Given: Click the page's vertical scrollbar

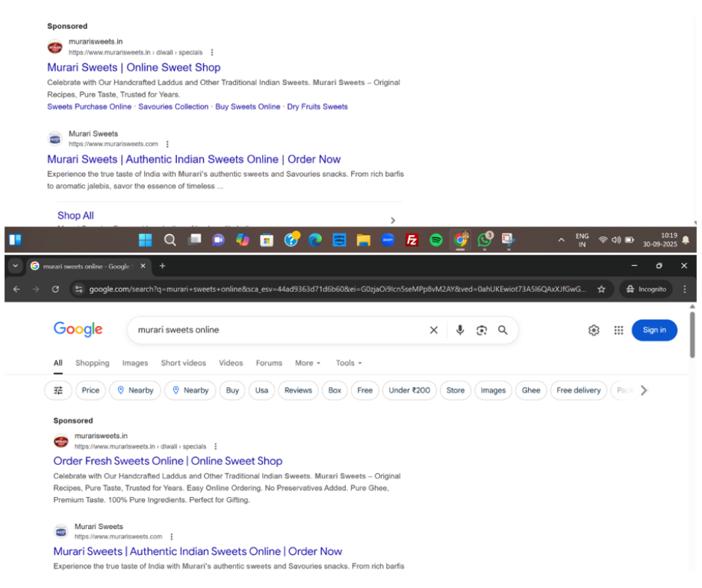Looking at the screenshot, I should (x=692, y=336).
